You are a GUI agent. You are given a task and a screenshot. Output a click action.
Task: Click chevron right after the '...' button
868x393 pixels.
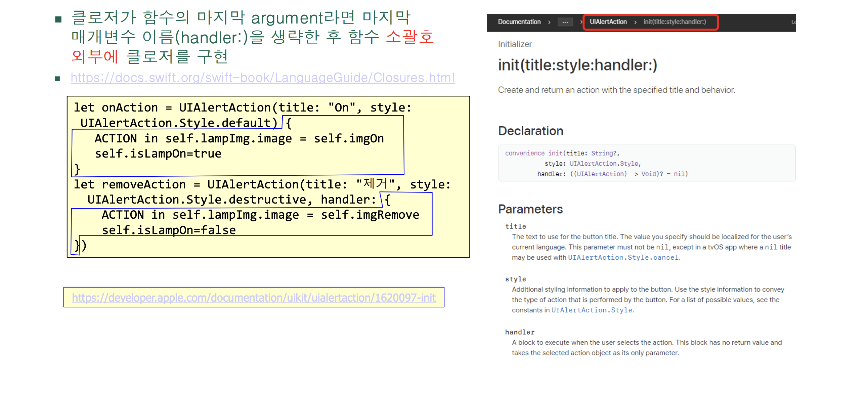point(581,22)
